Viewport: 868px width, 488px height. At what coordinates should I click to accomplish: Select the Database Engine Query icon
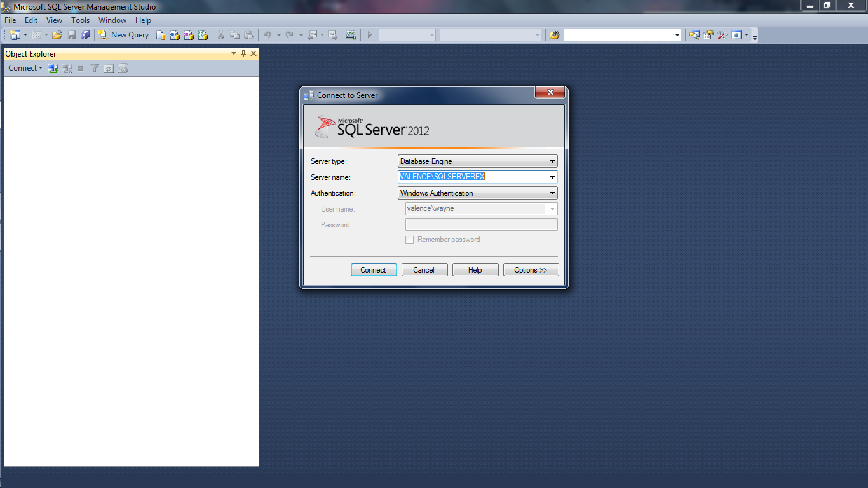(161, 35)
